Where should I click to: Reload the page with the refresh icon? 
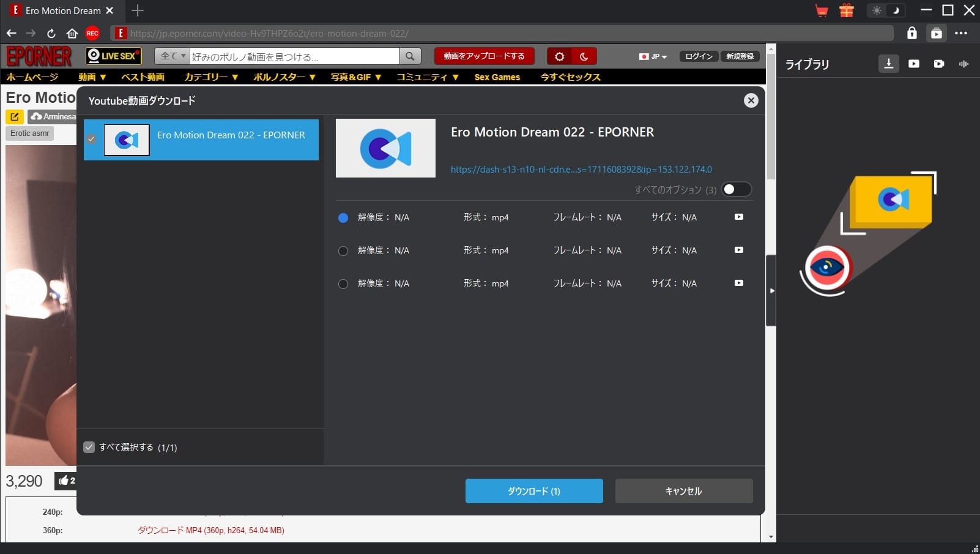click(x=51, y=33)
